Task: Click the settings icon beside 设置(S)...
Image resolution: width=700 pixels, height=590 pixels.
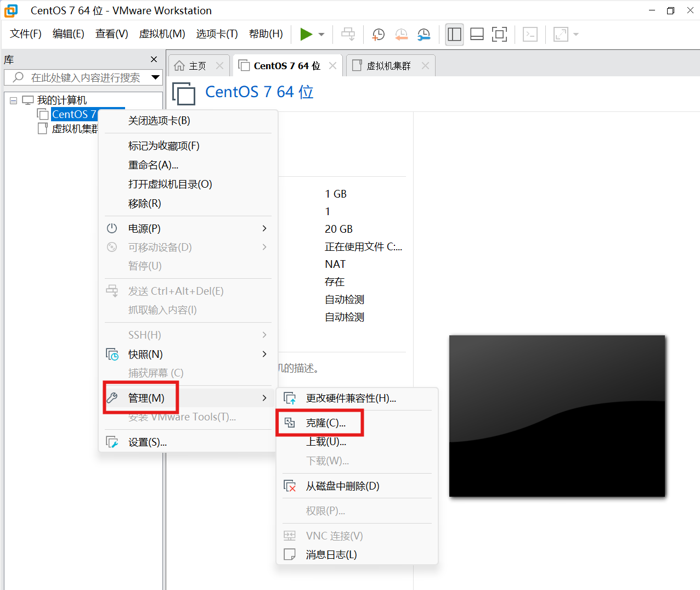Action: click(x=112, y=442)
